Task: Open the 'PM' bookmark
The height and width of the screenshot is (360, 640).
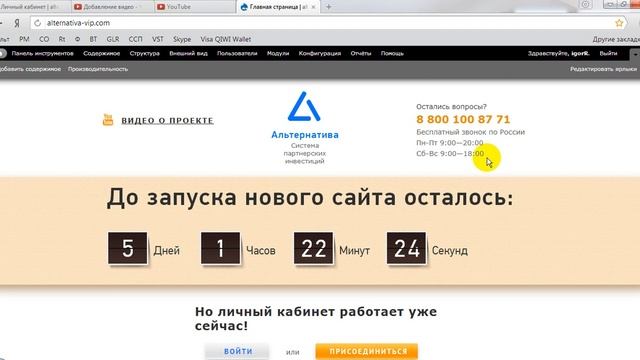Action: click(x=24, y=39)
